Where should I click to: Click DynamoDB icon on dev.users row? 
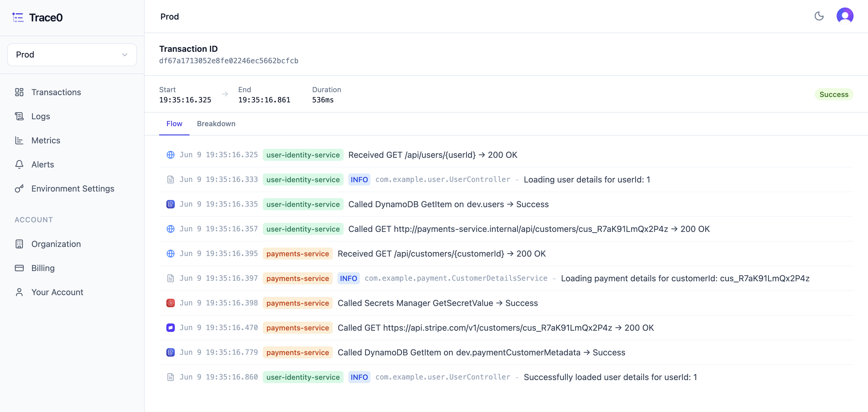(x=171, y=204)
